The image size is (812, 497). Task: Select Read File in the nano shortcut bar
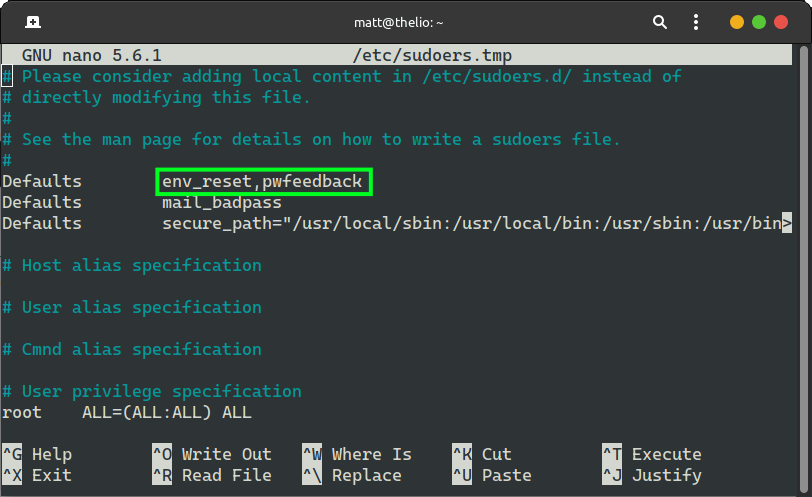pos(226,475)
